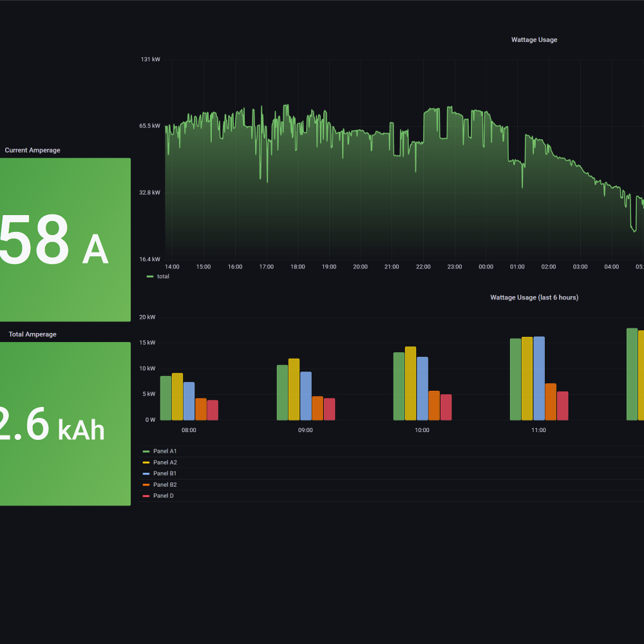Pick Panel D red legend color swatch

coord(146,496)
